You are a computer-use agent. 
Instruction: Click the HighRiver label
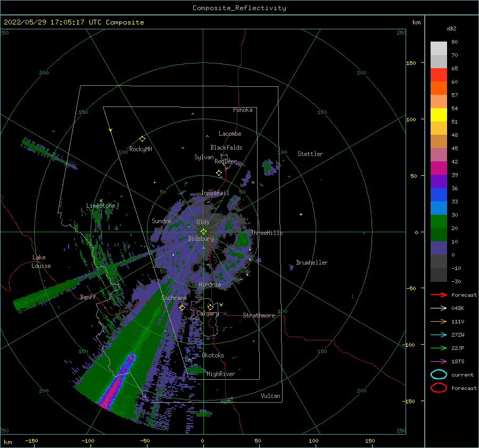coord(221,374)
